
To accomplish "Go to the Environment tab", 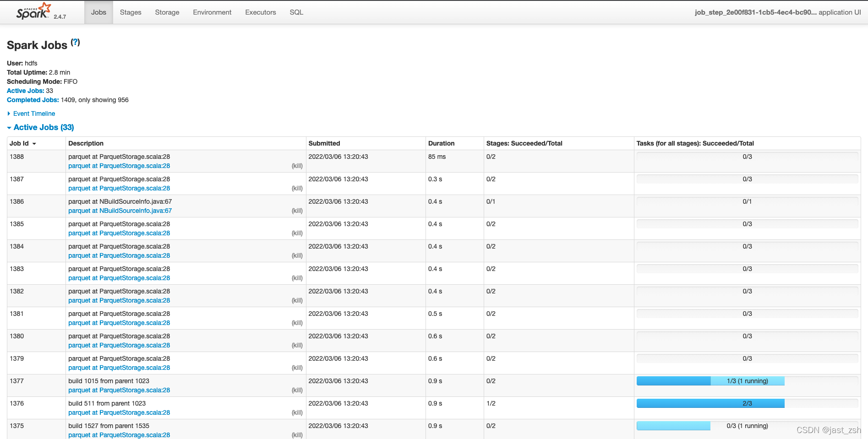I will 212,12.
